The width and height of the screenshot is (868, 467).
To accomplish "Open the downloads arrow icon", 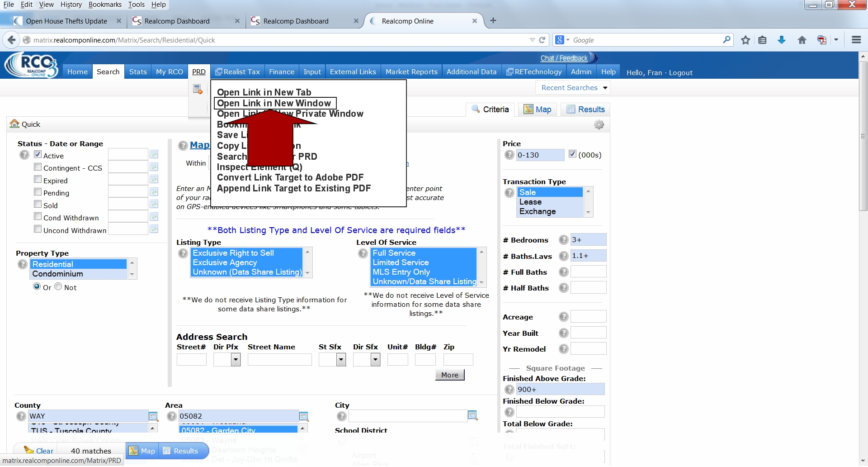I will (781, 40).
